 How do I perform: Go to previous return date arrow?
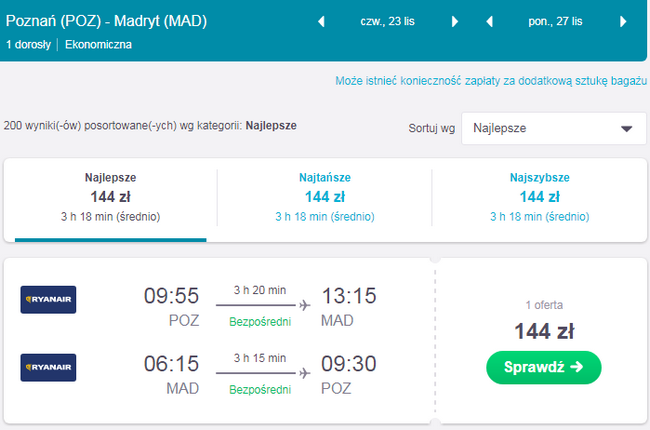pyautogui.click(x=489, y=22)
